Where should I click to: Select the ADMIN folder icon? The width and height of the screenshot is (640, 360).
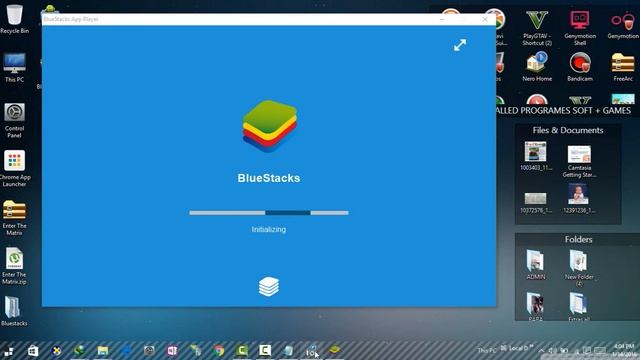(536, 264)
